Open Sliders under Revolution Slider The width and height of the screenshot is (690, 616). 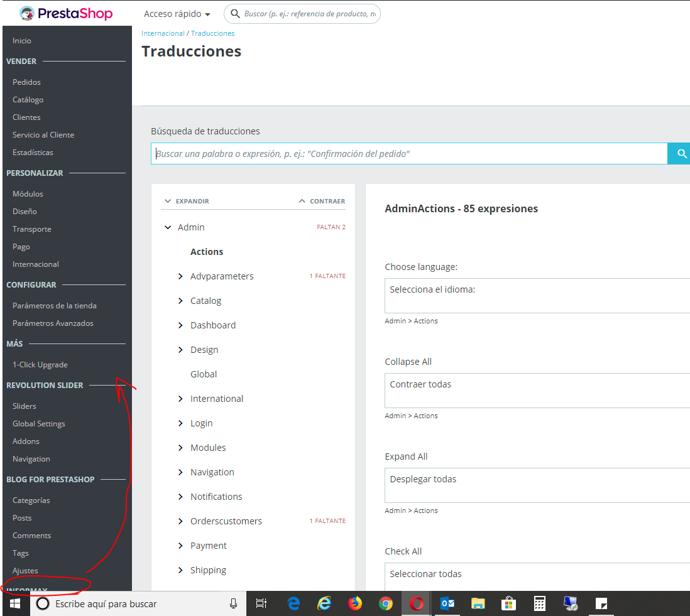(25, 406)
